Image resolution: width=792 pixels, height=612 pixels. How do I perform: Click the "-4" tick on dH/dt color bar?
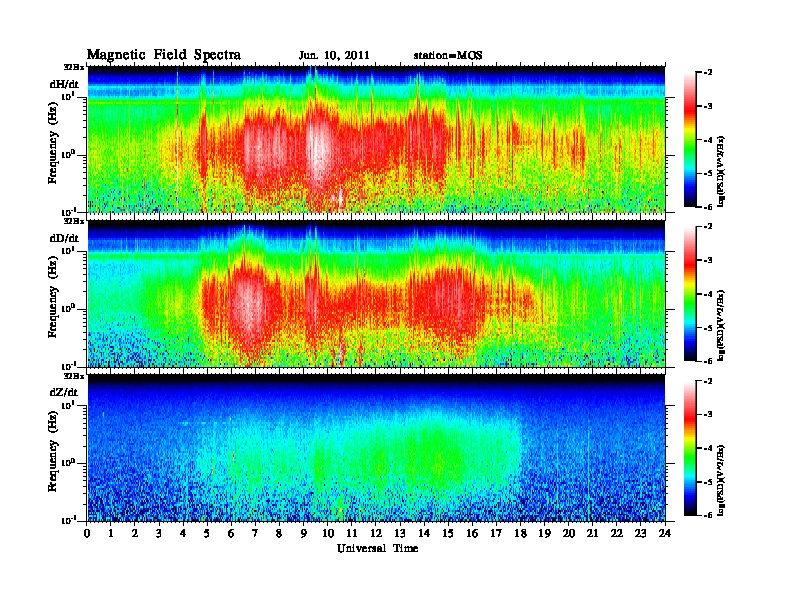click(x=708, y=140)
